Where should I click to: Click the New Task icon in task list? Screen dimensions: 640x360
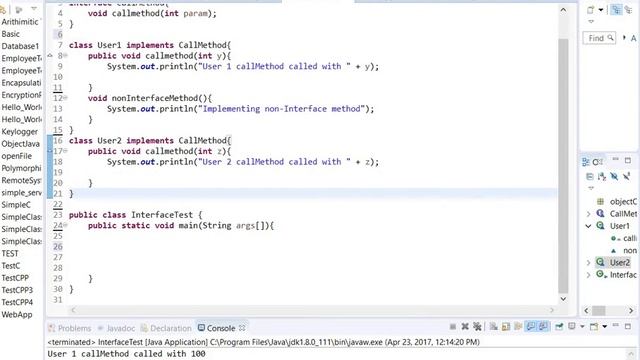pyautogui.click(x=591, y=10)
